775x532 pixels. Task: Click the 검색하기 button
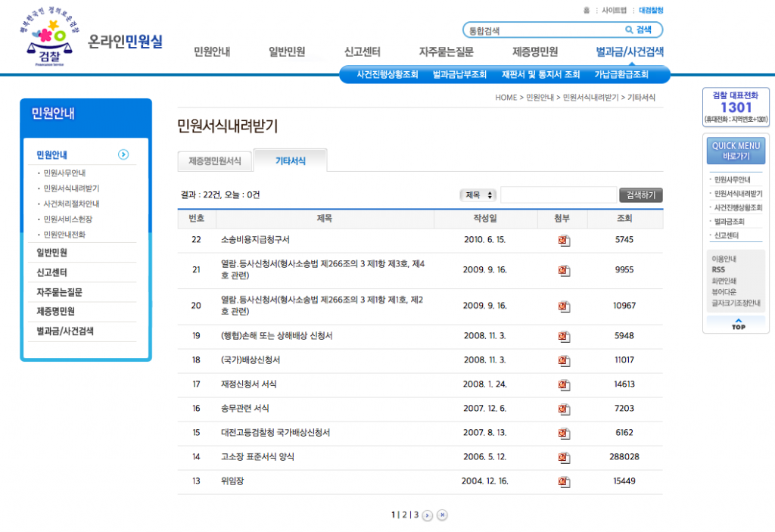(x=640, y=194)
